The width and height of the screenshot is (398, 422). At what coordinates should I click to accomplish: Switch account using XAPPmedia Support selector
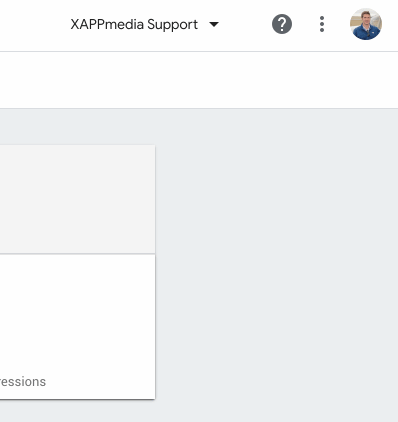(x=145, y=25)
